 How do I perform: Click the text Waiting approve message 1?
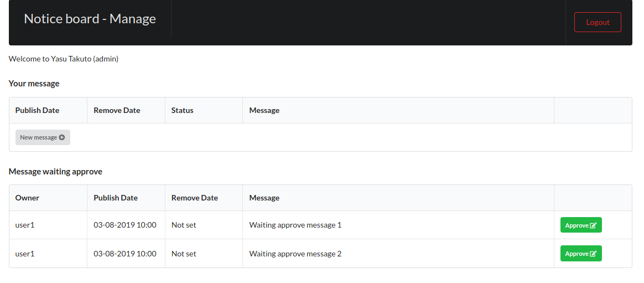295,225
